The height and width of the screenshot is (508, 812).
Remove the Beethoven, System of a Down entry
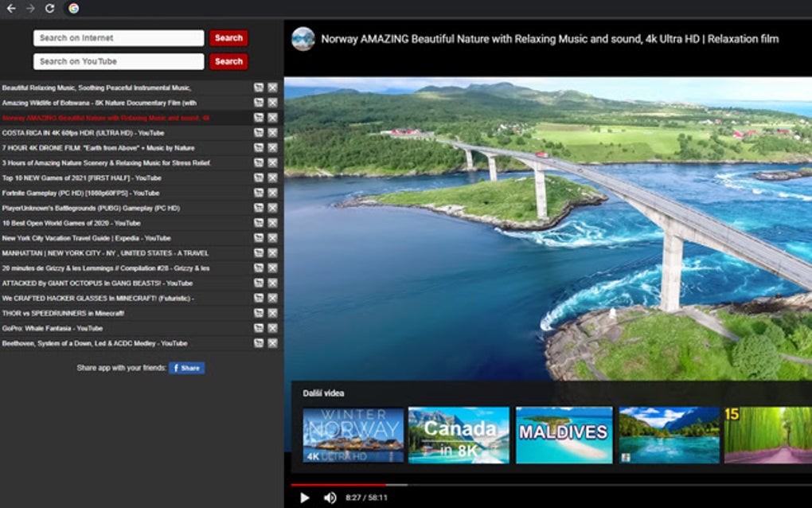(273, 342)
